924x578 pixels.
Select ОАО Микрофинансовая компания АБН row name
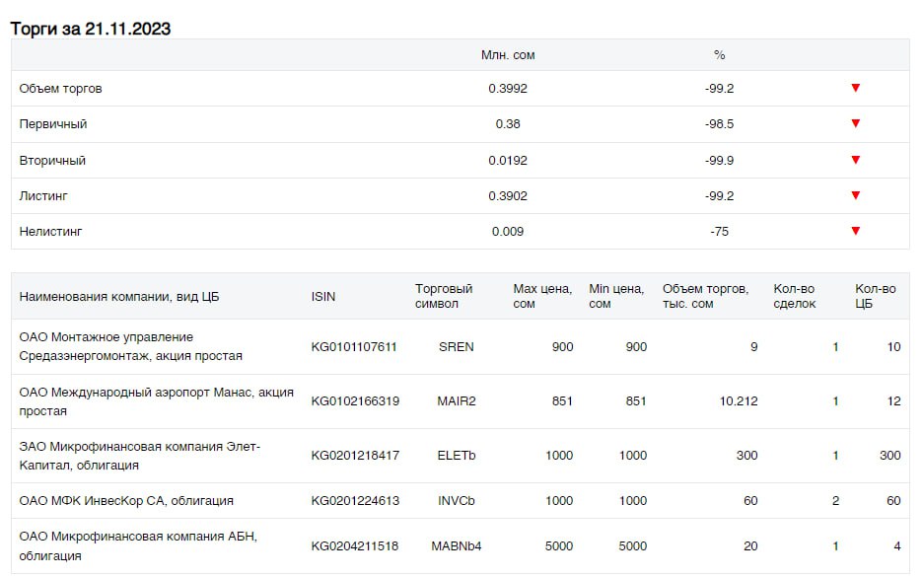[138, 546]
